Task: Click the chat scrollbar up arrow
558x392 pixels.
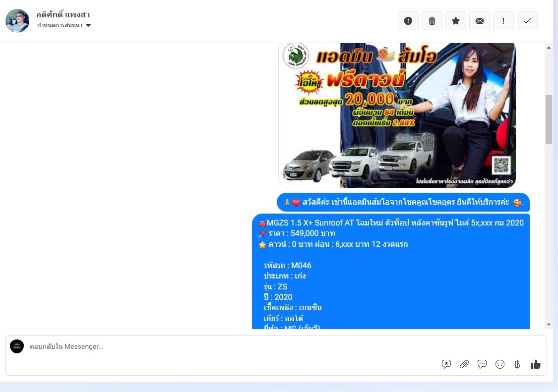Action: [x=549, y=47]
